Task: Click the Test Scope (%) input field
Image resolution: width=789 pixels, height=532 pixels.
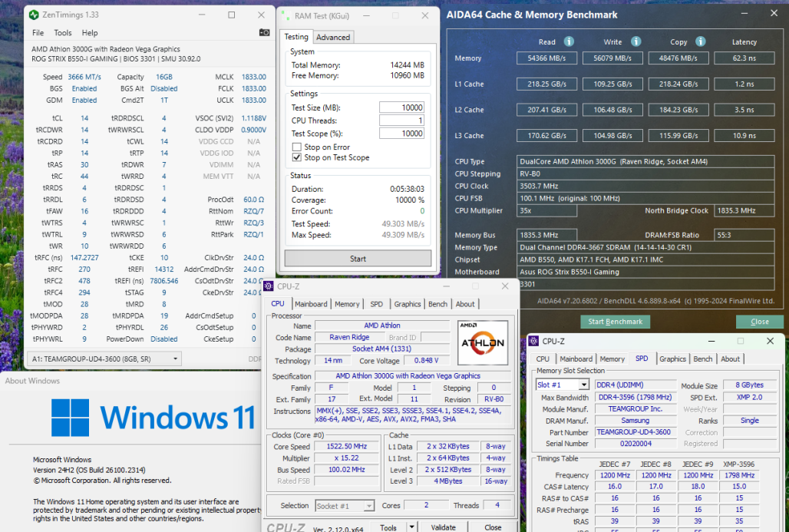Action: [x=401, y=134]
